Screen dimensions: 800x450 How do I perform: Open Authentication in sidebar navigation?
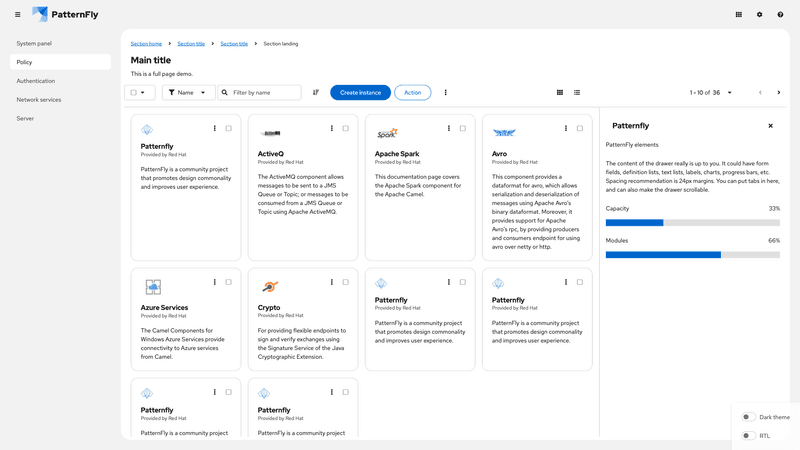pos(60,81)
